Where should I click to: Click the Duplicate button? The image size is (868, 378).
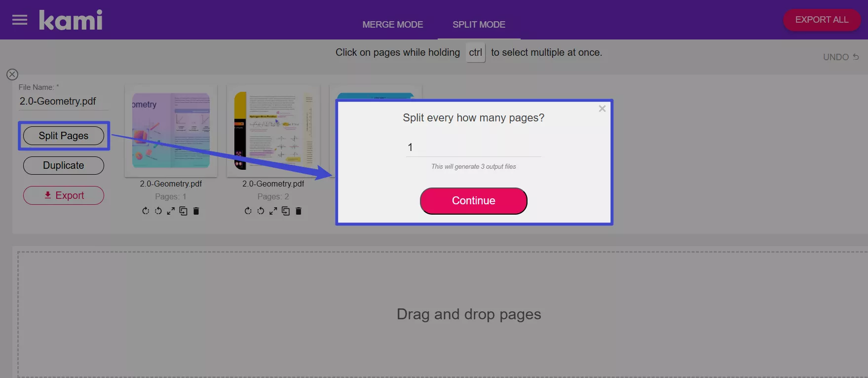tap(64, 165)
